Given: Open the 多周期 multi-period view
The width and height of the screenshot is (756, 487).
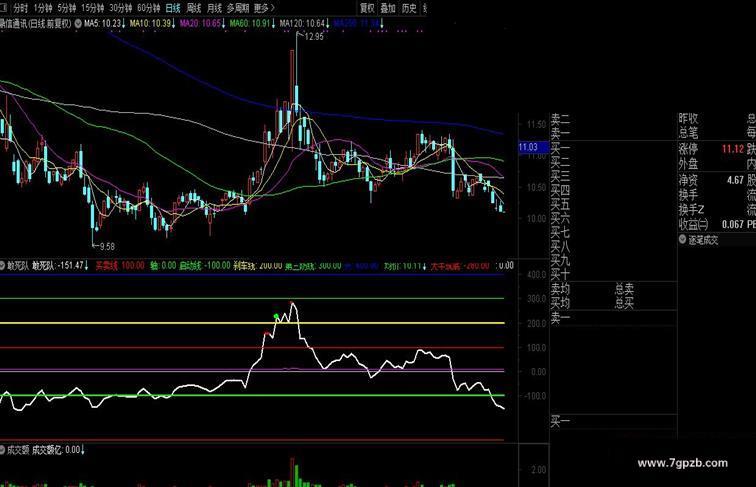Looking at the screenshot, I should (238, 8).
